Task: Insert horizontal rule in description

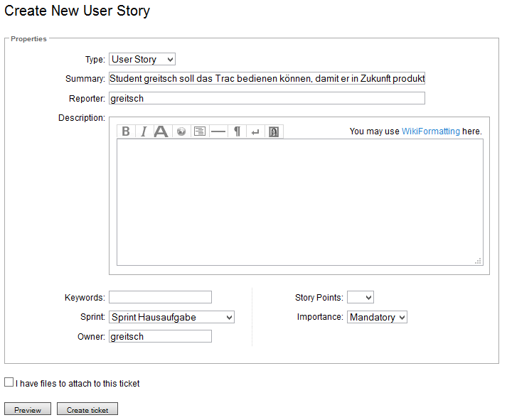Action: point(218,131)
